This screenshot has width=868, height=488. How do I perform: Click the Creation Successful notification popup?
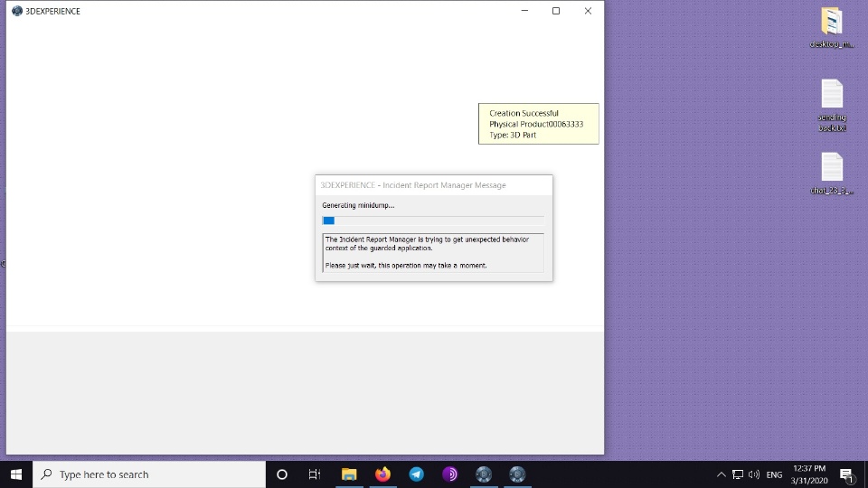click(x=539, y=124)
